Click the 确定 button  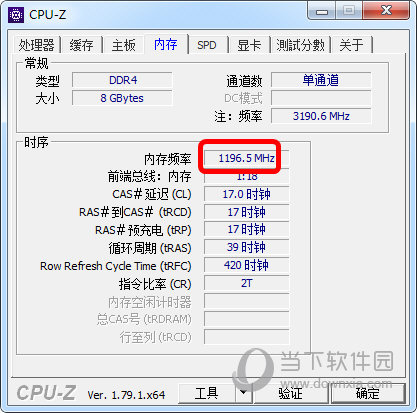point(367,393)
